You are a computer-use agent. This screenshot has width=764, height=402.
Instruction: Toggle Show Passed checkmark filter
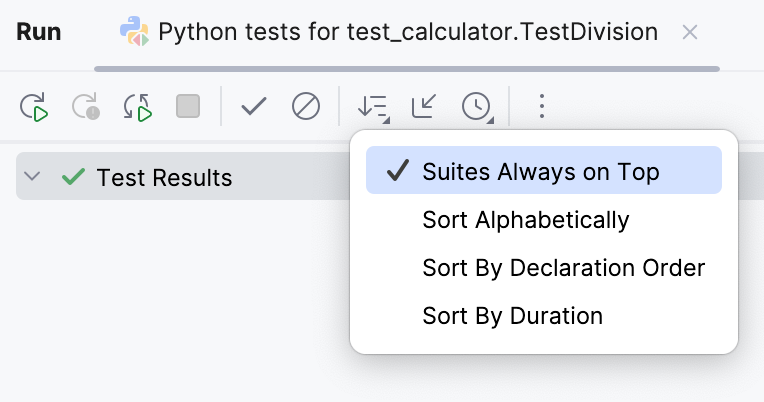[254, 106]
